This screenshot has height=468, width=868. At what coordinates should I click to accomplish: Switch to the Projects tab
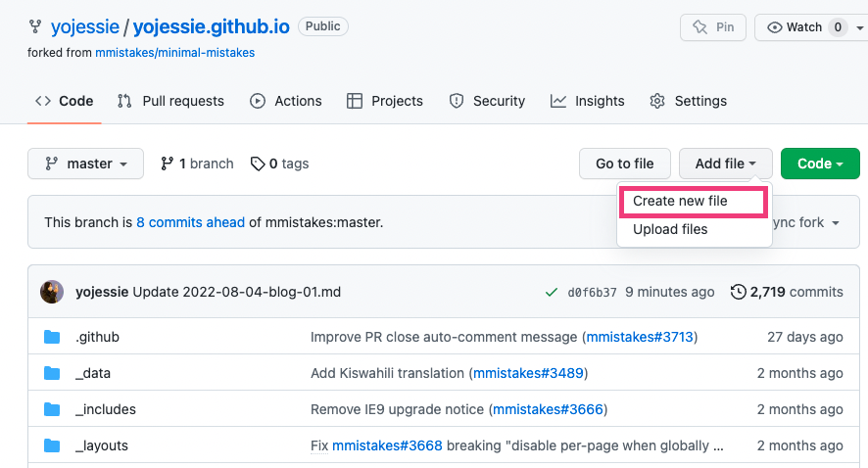click(x=385, y=101)
